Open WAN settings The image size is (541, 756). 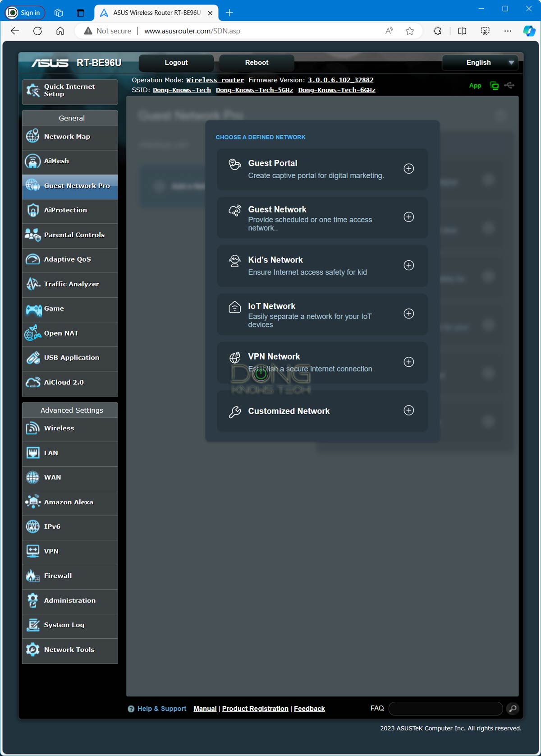tap(70, 478)
